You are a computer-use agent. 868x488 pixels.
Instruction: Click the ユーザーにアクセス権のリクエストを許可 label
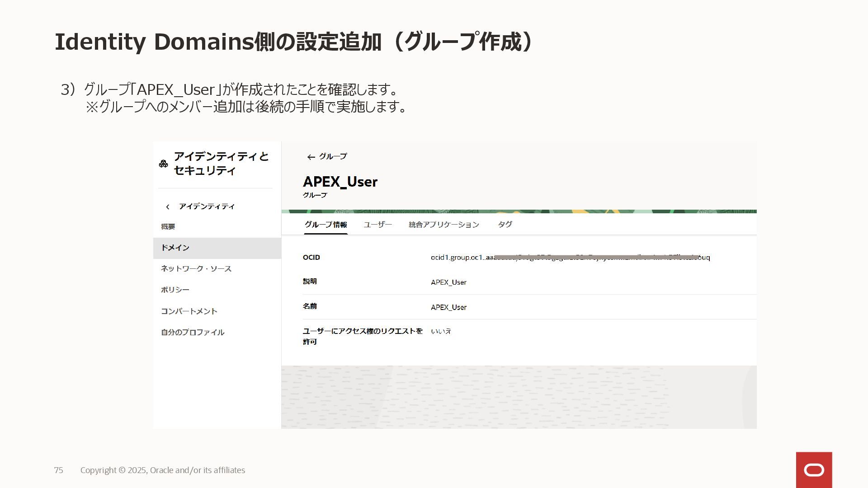[363, 337]
